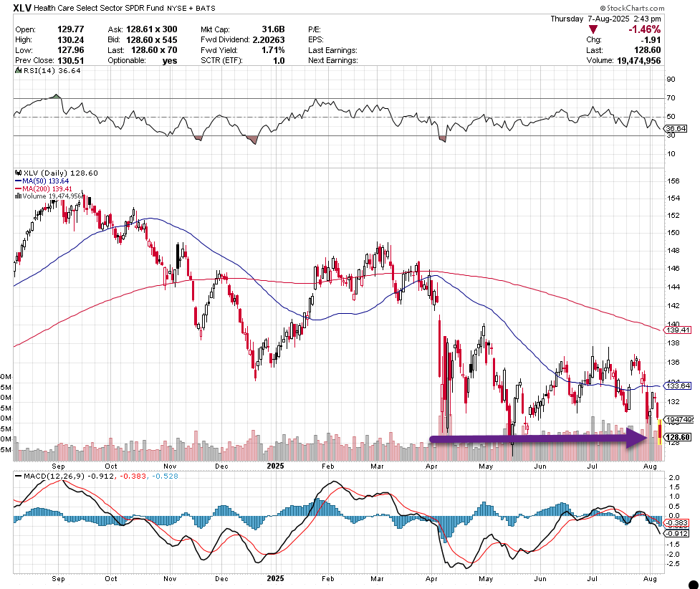Click the XLV (Daily) 128.60 legend label

click(61, 173)
